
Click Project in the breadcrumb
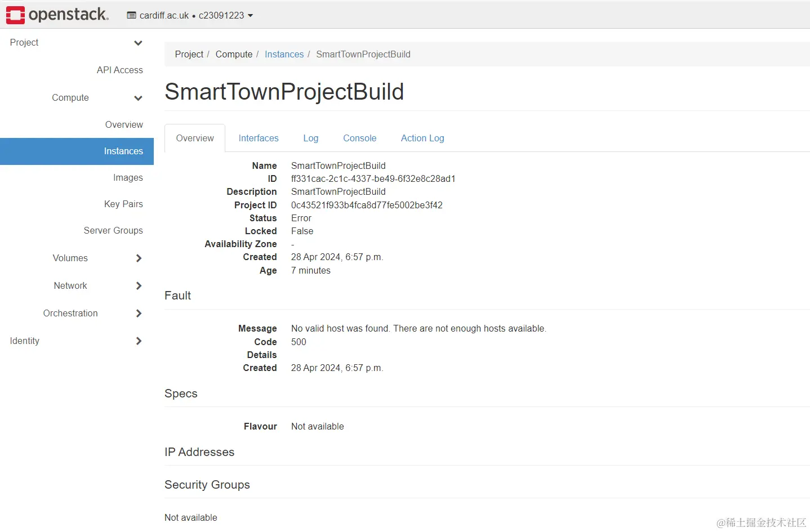(189, 54)
